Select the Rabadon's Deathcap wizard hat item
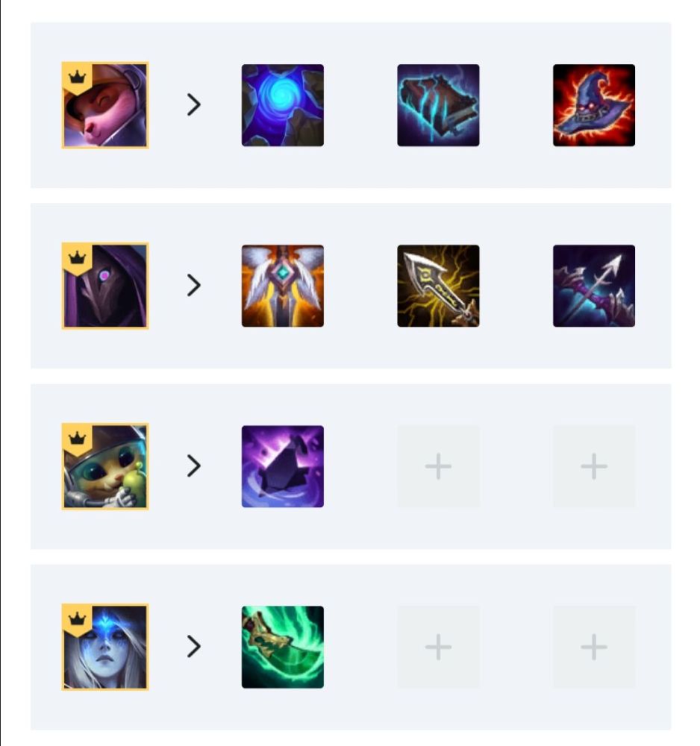 coord(594,105)
